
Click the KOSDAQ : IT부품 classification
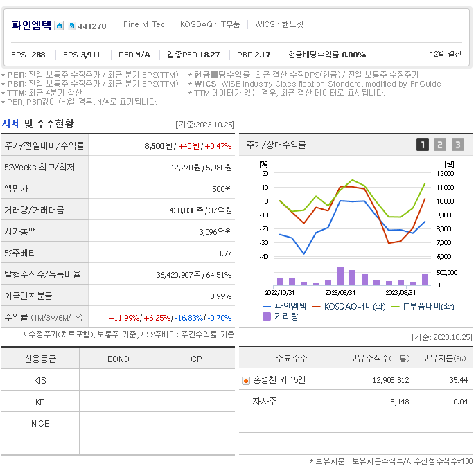[210, 24]
